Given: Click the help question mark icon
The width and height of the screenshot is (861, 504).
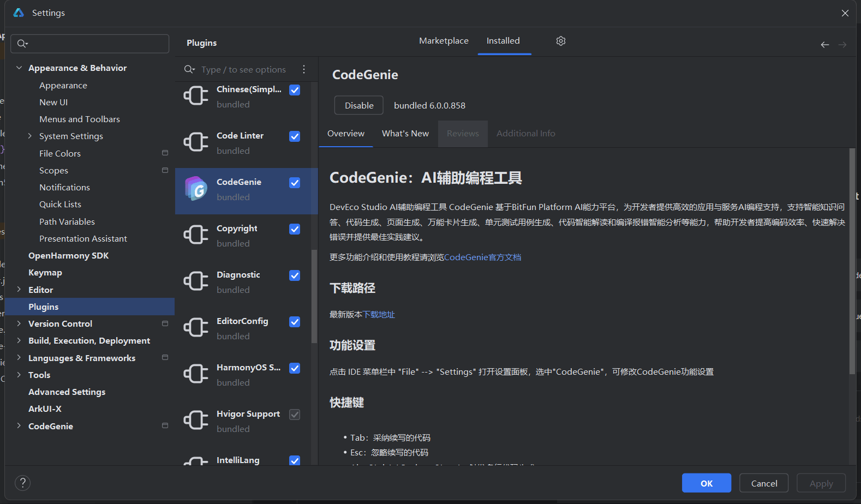Looking at the screenshot, I should 22,483.
